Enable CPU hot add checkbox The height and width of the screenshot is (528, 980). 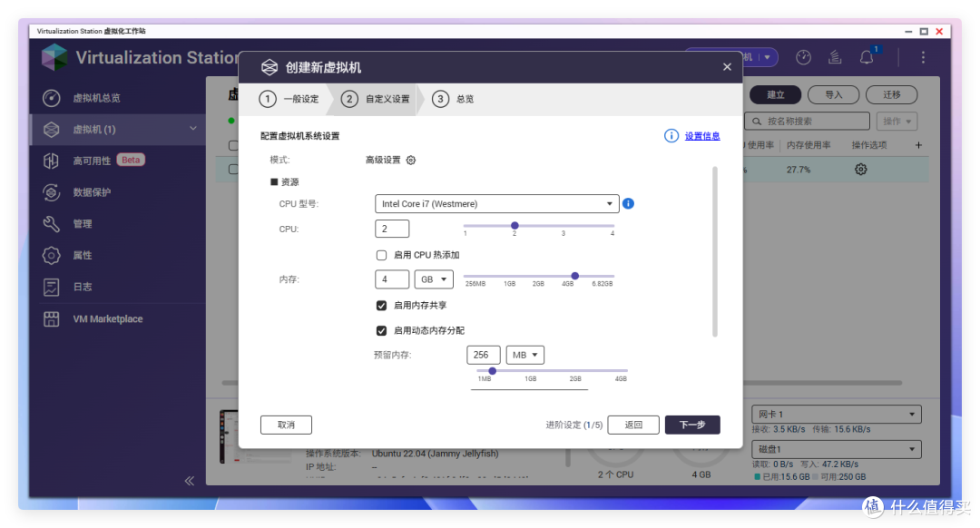click(x=381, y=255)
